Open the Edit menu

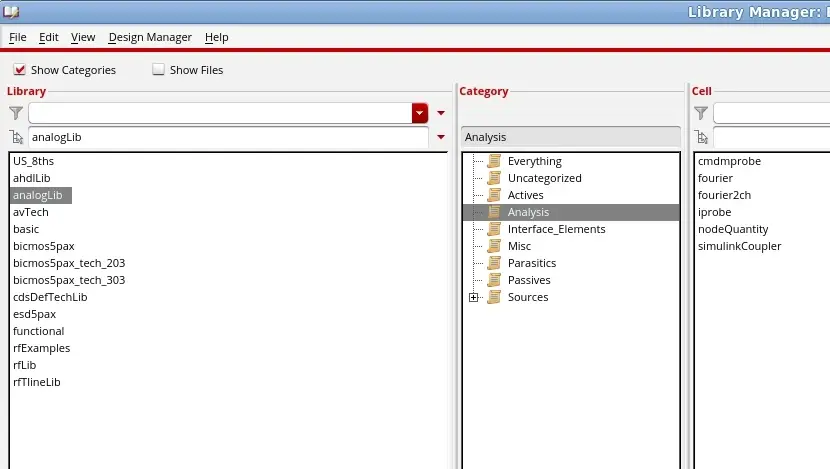(x=49, y=38)
